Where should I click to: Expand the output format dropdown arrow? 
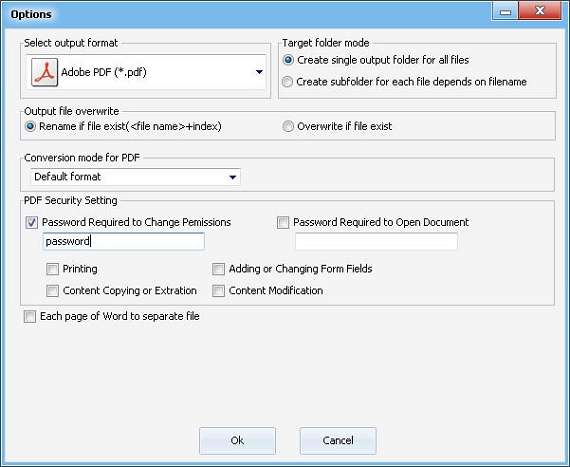[259, 72]
